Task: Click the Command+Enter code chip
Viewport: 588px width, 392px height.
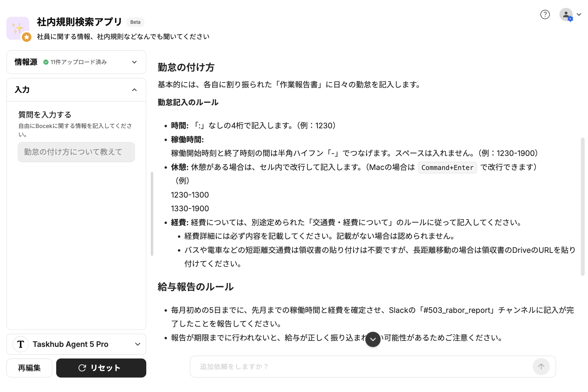Action: point(447,167)
